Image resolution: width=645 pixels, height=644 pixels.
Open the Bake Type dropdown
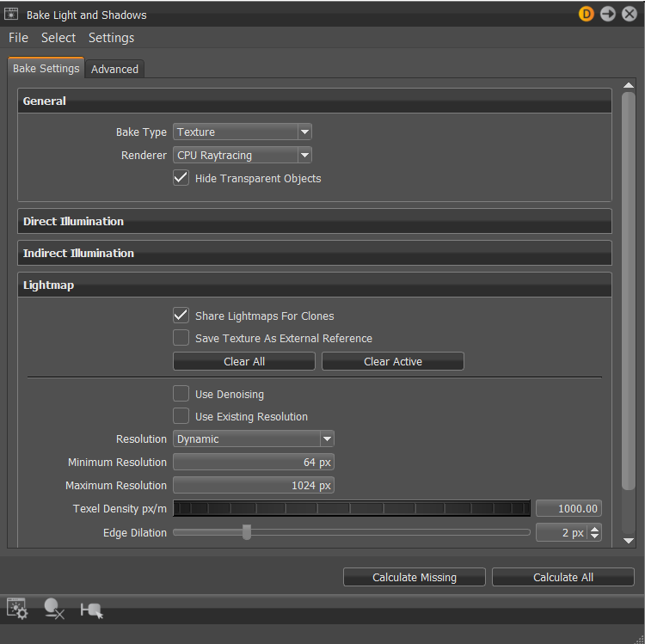(x=243, y=132)
